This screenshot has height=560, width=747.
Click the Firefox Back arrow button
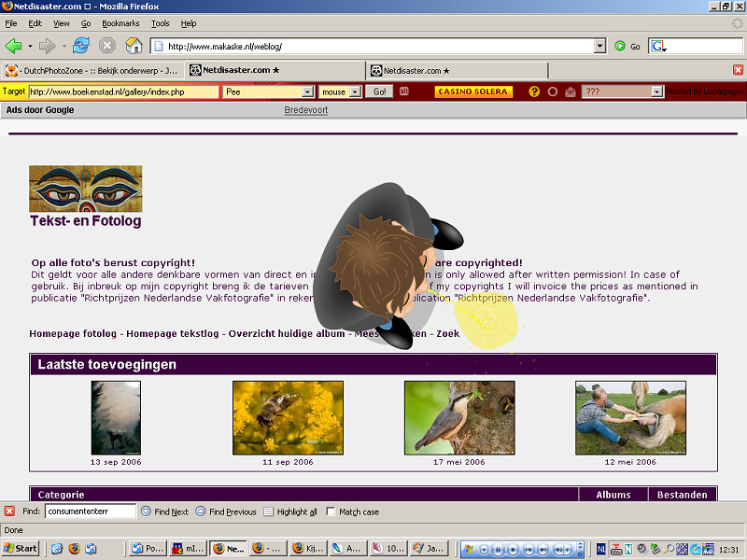(x=13, y=46)
